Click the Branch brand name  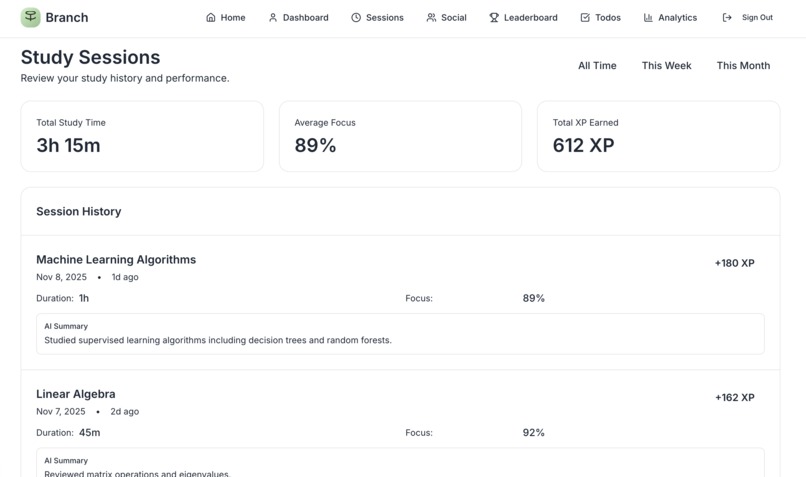pyautogui.click(x=67, y=17)
